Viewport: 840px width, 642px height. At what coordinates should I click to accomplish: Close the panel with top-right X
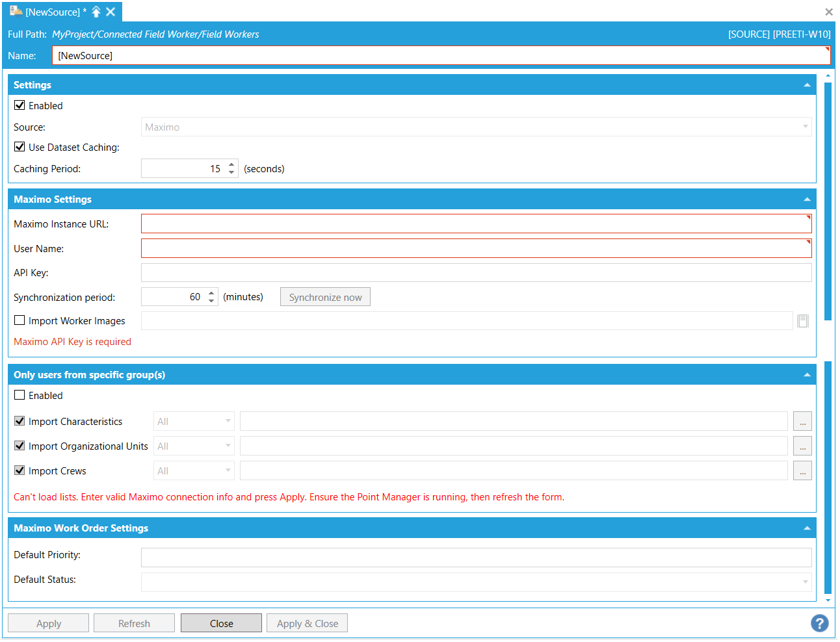pyautogui.click(x=828, y=12)
